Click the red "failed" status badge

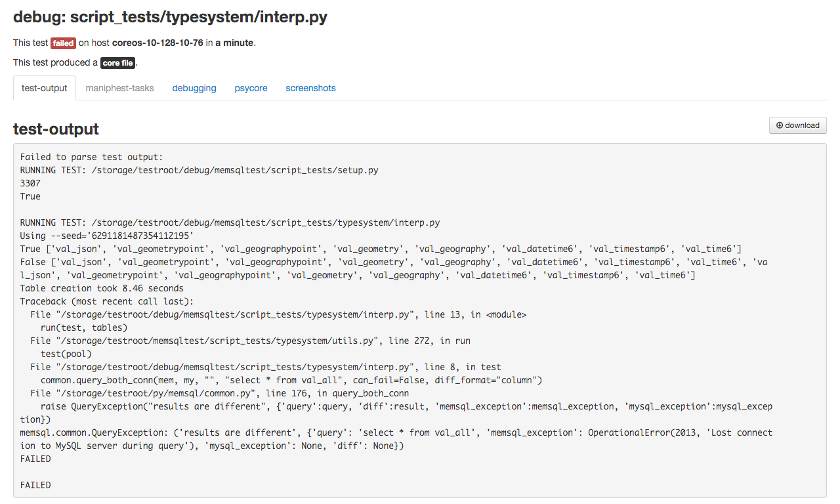click(63, 43)
